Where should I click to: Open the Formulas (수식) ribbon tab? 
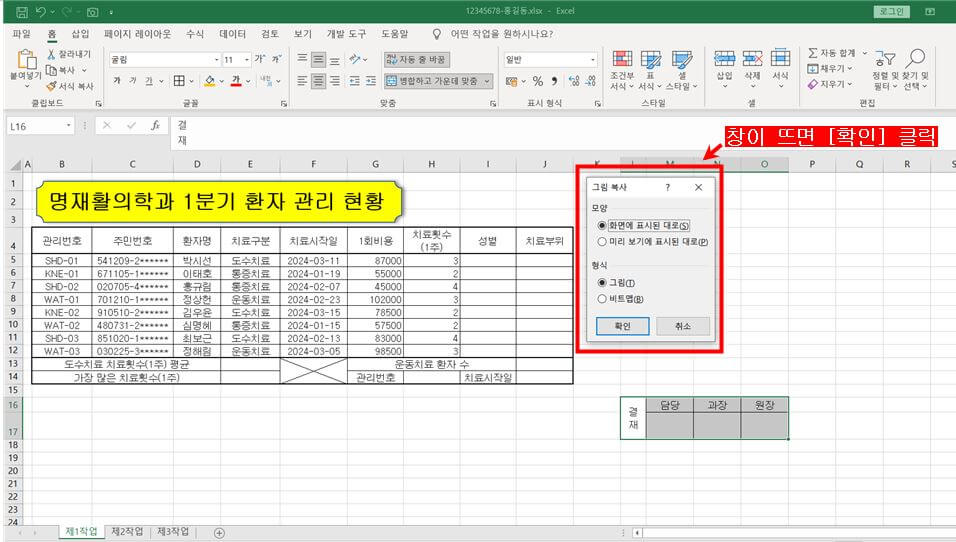[195, 34]
